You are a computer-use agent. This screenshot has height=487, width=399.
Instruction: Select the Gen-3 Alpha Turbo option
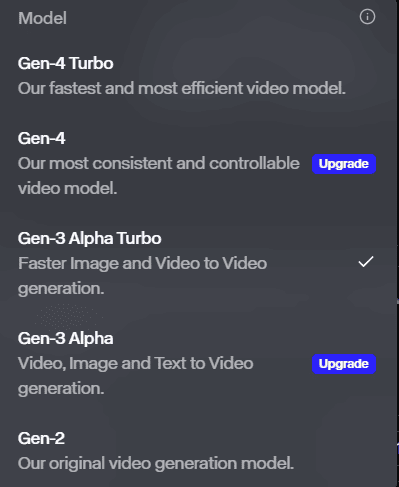tap(199, 263)
